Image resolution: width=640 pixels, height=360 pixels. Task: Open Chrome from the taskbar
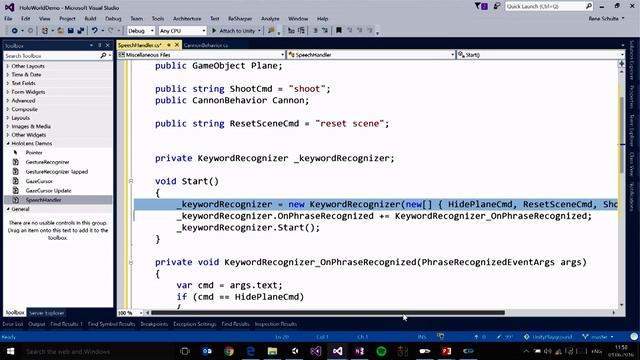(x=229, y=351)
